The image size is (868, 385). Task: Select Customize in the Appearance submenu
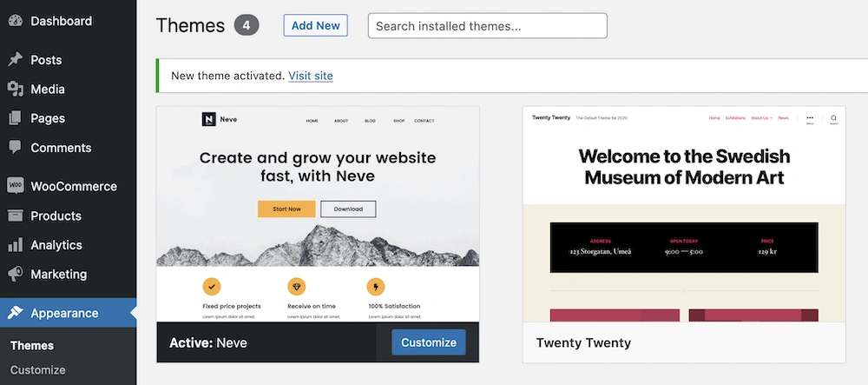tap(37, 369)
